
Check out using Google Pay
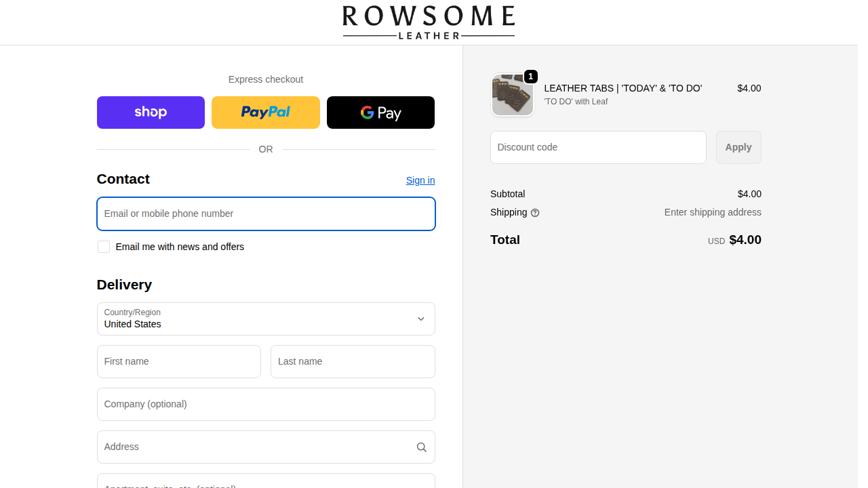[x=380, y=113]
